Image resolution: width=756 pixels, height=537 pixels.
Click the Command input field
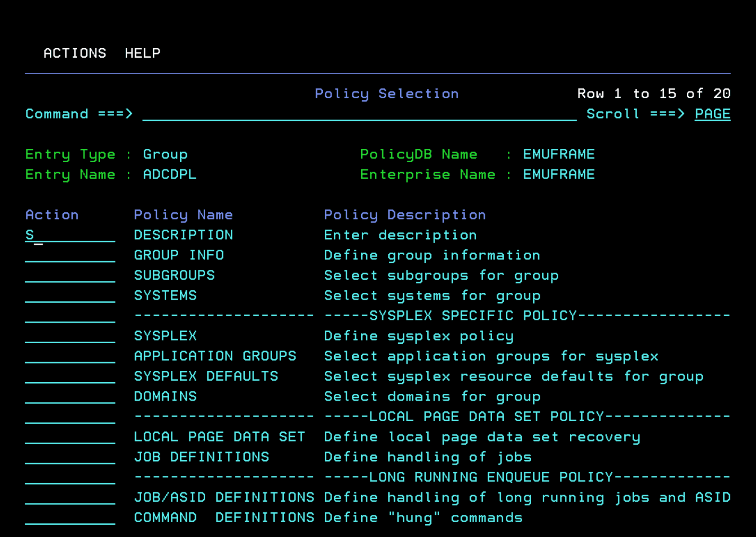coord(359,114)
